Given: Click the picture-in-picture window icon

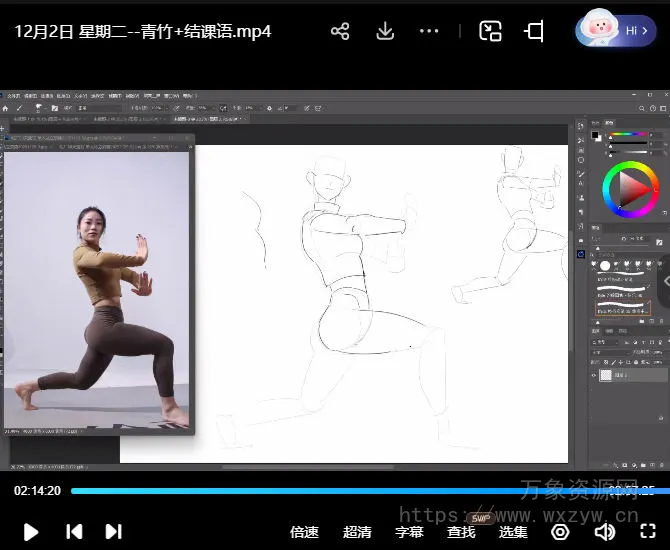Looking at the screenshot, I should [490, 31].
